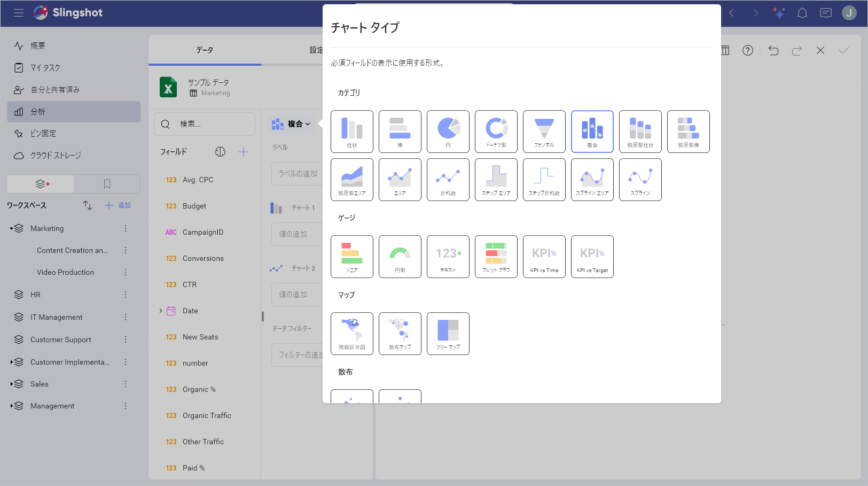The image size is (868, 486).
Task: Open the Content Creation an... project
Action: click(72, 250)
